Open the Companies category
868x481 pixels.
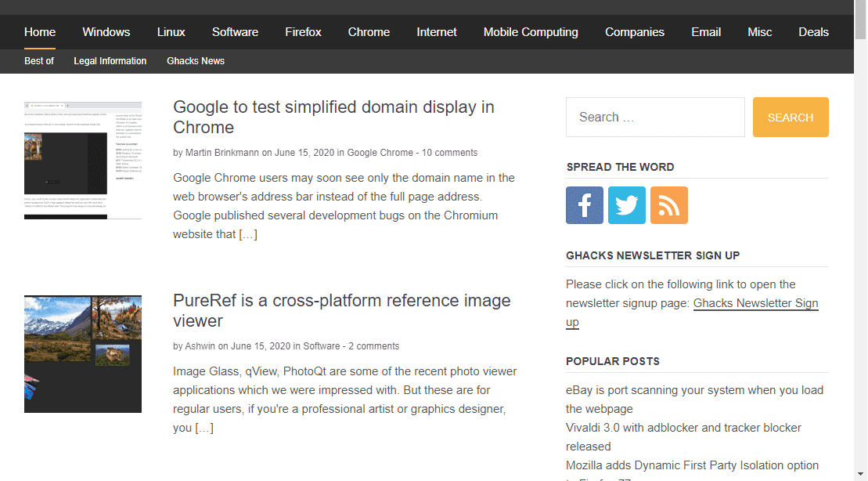(635, 32)
